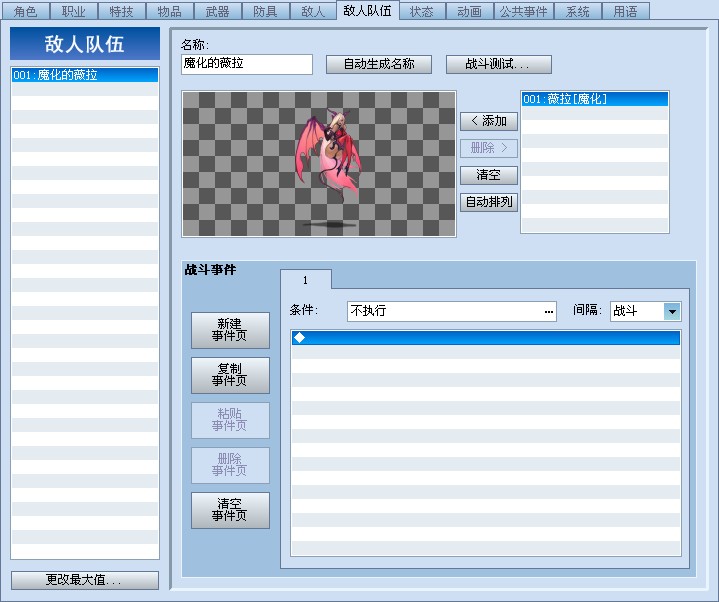Select the 敌人 tab
Screen dimensions: 719x602
point(313,11)
